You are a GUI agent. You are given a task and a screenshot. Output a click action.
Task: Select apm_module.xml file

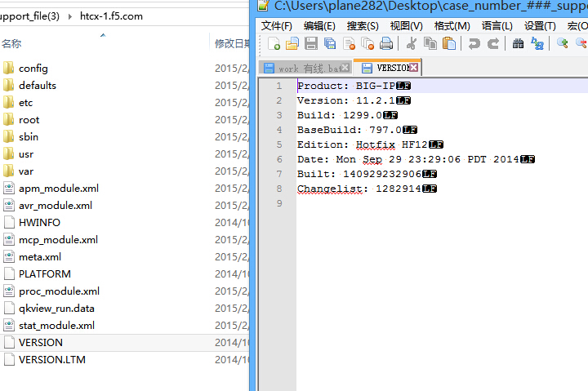(59, 189)
